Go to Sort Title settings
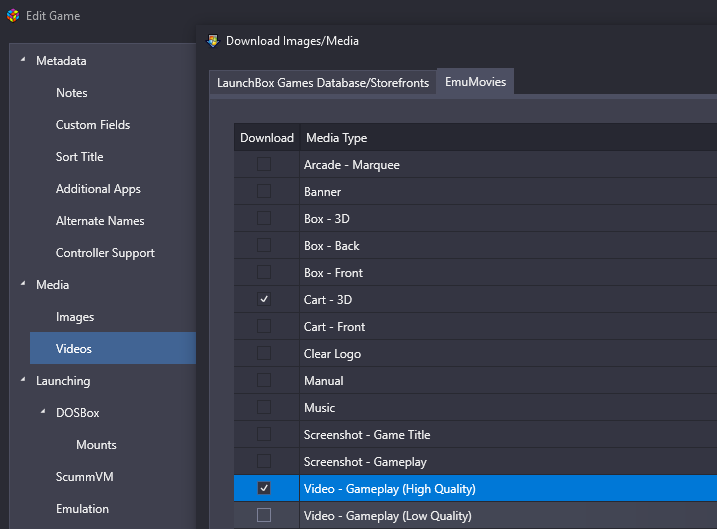This screenshot has width=717, height=529. click(80, 157)
